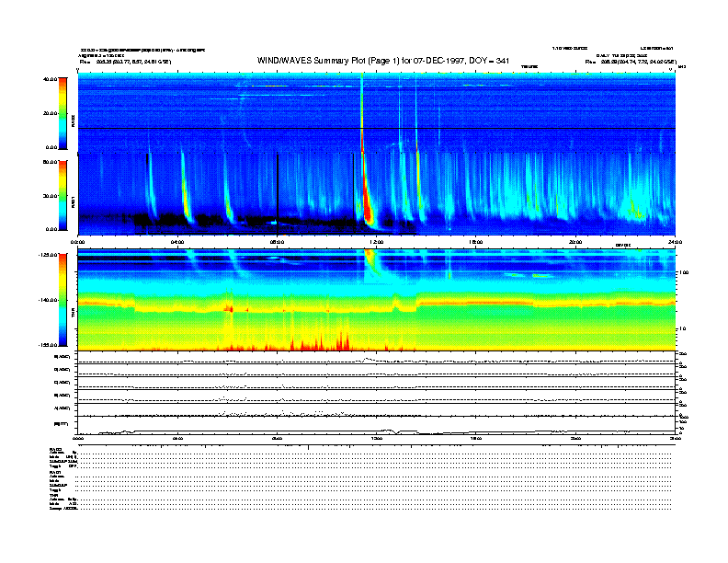
Task: Select the -155.00 label on TNR scale
Action: coord(48,345)
